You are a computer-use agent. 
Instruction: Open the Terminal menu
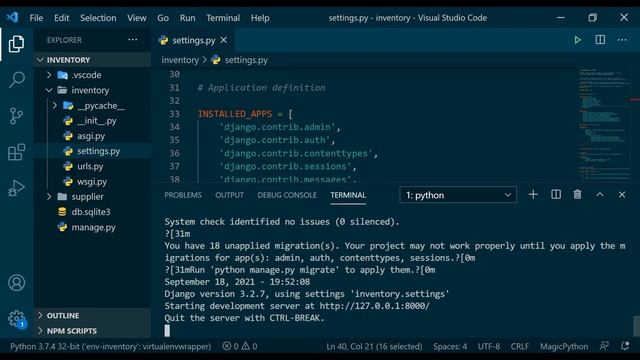(223, 18)
